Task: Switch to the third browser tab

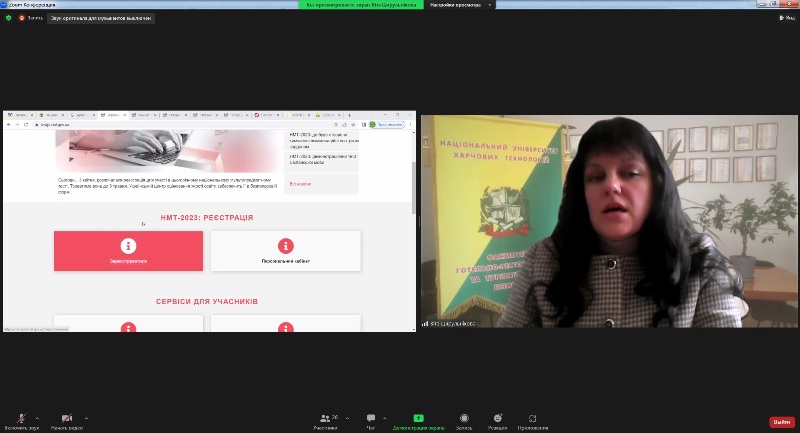Action: point(83,115)
